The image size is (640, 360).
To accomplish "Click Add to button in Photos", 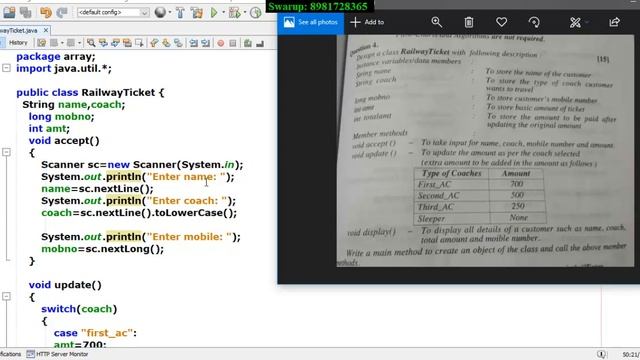I will click(367, 22).
